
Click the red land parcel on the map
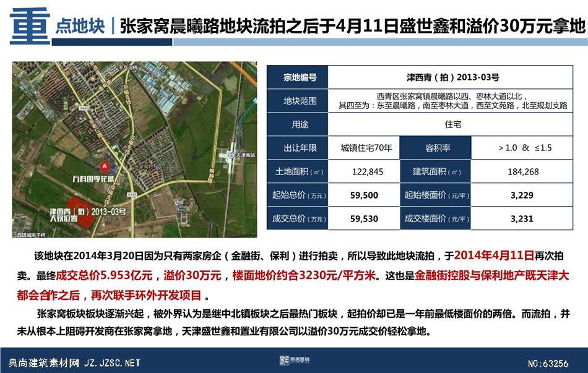point(80,212)
